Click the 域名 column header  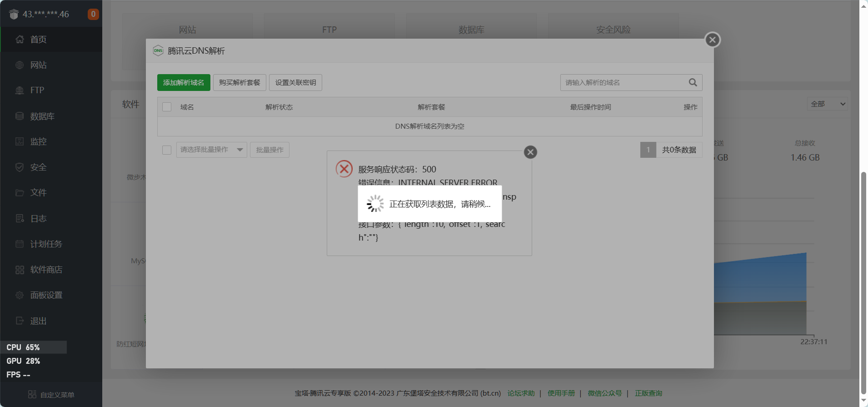pos(187,107)
